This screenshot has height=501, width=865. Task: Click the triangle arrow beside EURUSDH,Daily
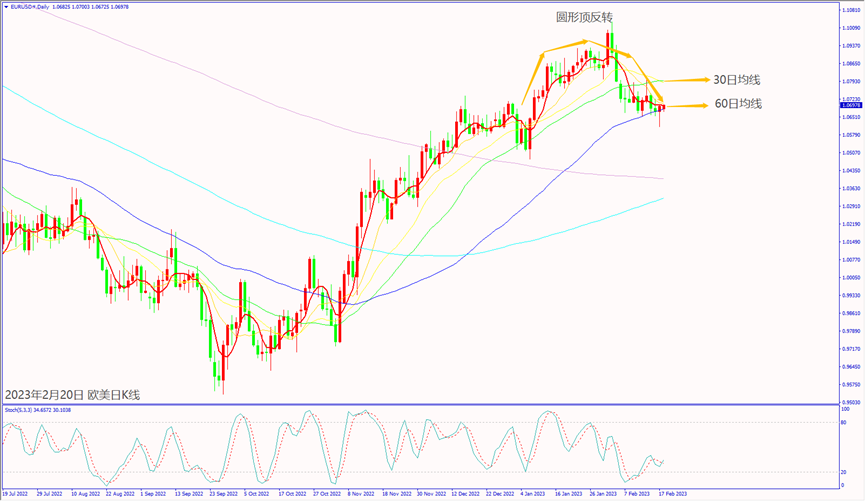click(x=5, y=6)
